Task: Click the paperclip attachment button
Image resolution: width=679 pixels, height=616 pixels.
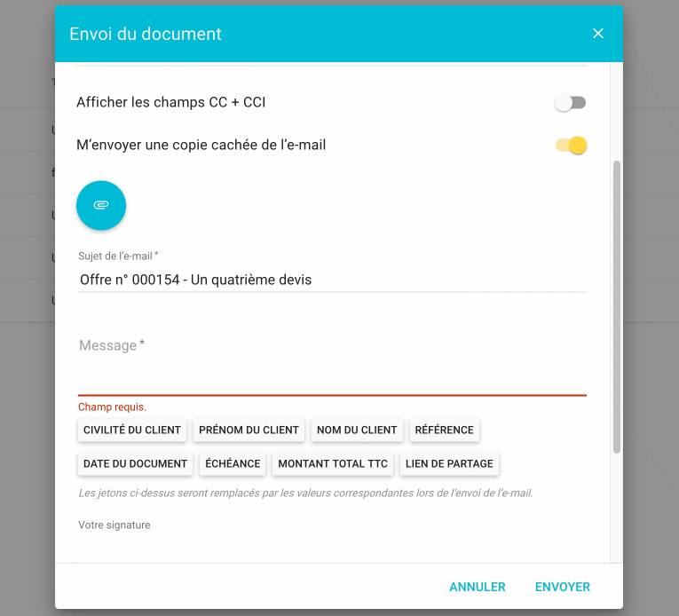Action: pos(101,205)
